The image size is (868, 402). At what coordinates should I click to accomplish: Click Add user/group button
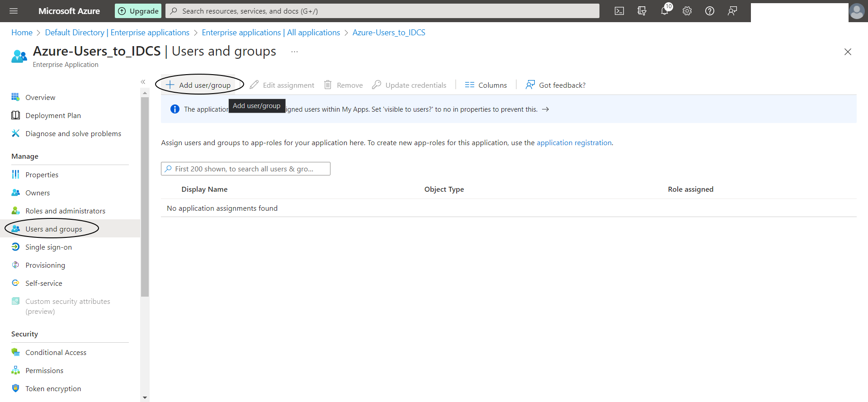click(198, 85)
